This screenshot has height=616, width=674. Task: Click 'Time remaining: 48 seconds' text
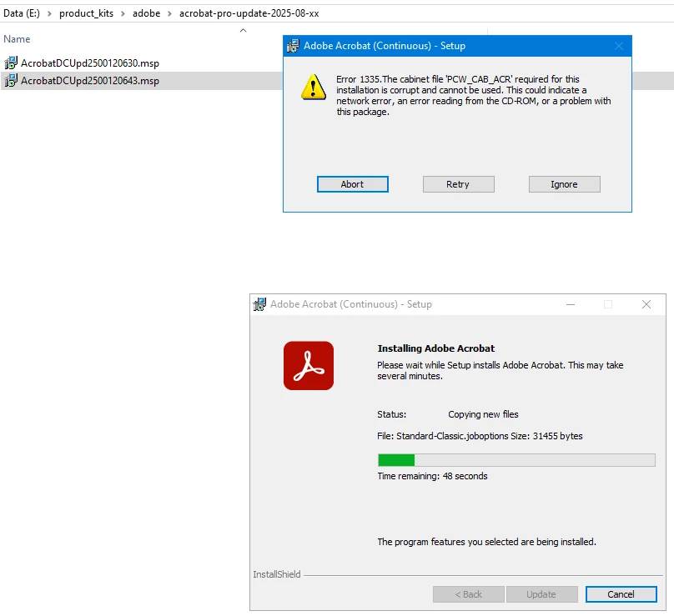[432, 476]
